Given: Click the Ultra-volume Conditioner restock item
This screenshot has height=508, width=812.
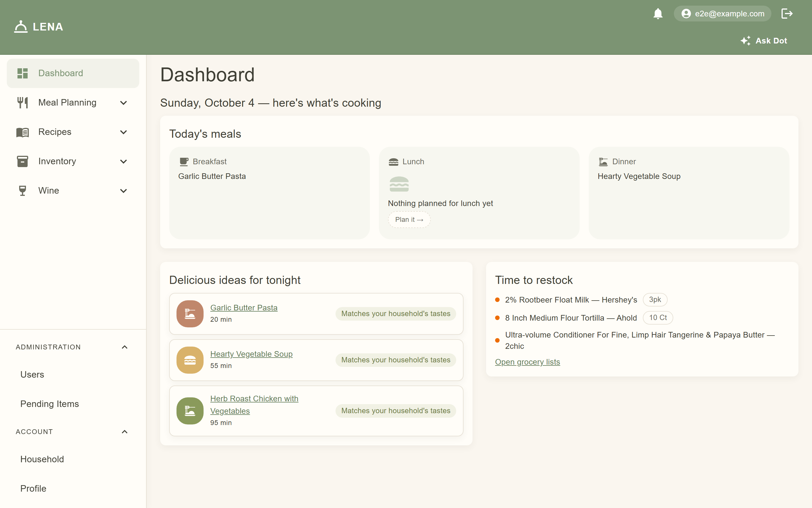Looking at the screenshot, I should pyautogui.click(x=639, y=340).
